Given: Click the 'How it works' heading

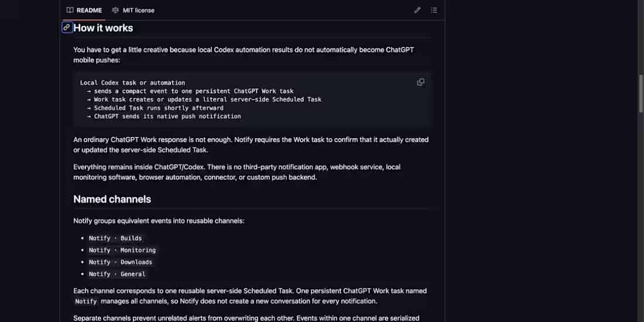Looking at the screenshot, I should point(103,28).
